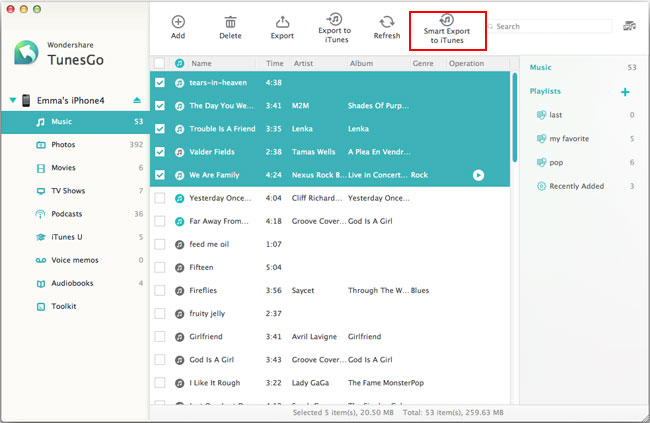Sort by the Name column header
Screen dimensions: 650x423
coord(201,63)
